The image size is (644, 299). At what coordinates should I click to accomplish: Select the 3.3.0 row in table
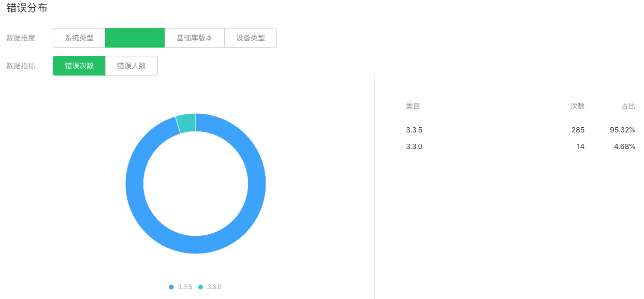pyautogui.click(x=520, y=146)
